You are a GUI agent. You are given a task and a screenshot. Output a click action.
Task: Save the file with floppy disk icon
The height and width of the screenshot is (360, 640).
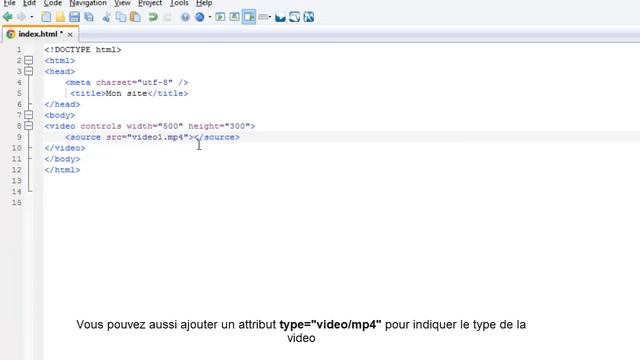click(74, 17)
